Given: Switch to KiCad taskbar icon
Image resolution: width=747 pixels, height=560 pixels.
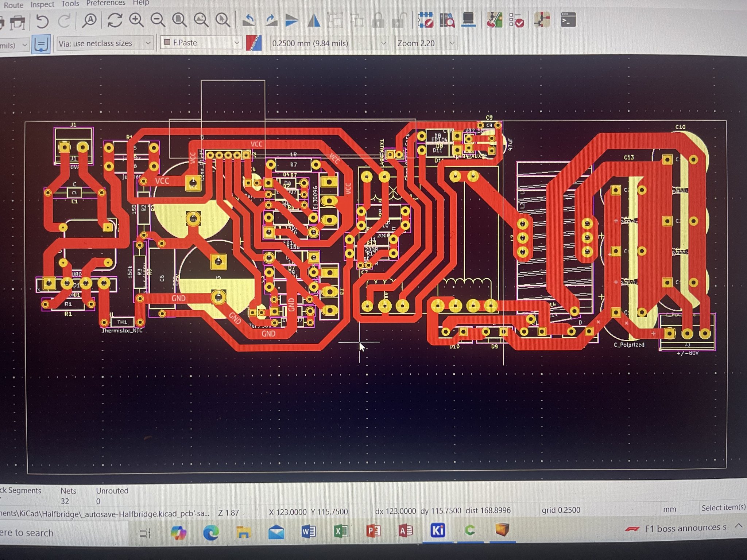Looking at the screenshot, I should coord(438,530).
